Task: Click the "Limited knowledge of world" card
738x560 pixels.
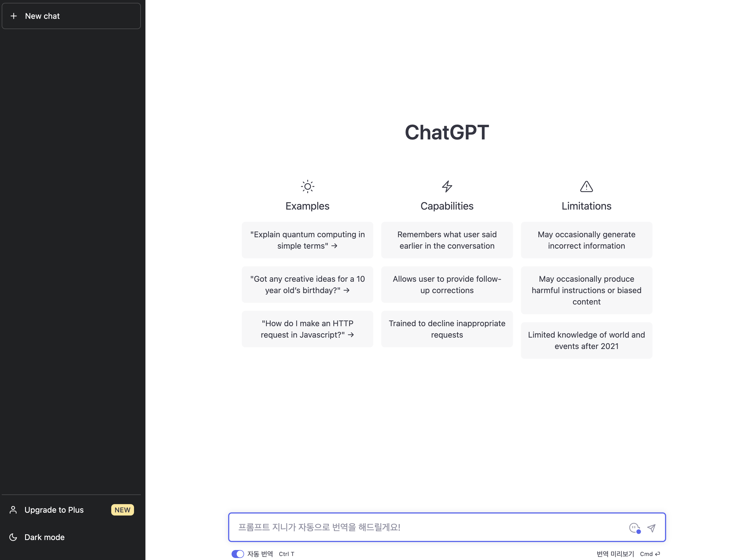Action: (586, 340)
